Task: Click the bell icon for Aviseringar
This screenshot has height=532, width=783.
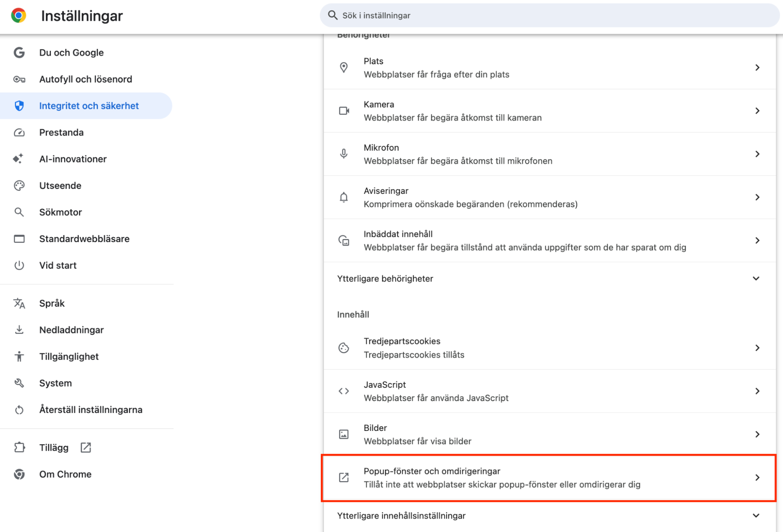Action: pyautogui.click(x=344, y=197)
